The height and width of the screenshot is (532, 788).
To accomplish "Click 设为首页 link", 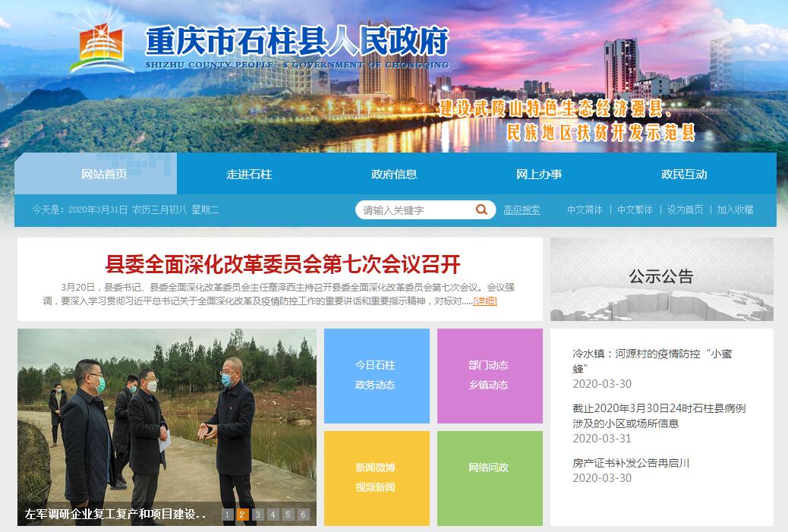I will [685, 210].
